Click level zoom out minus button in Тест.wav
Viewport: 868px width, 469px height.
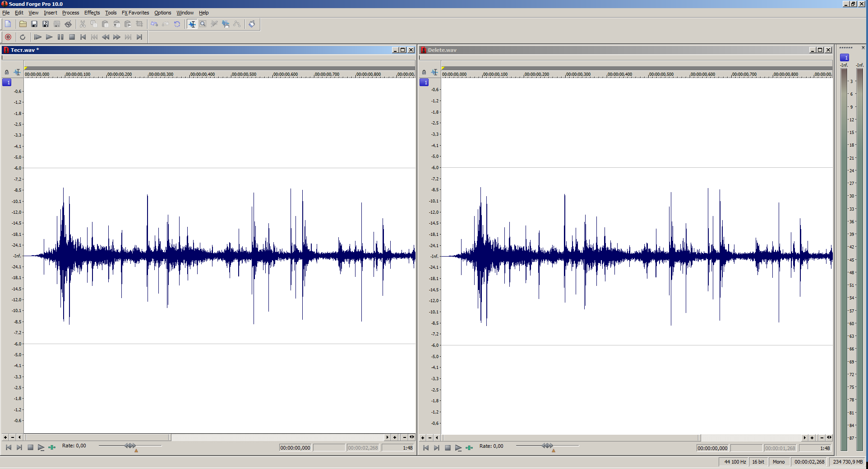click(13, 437)
